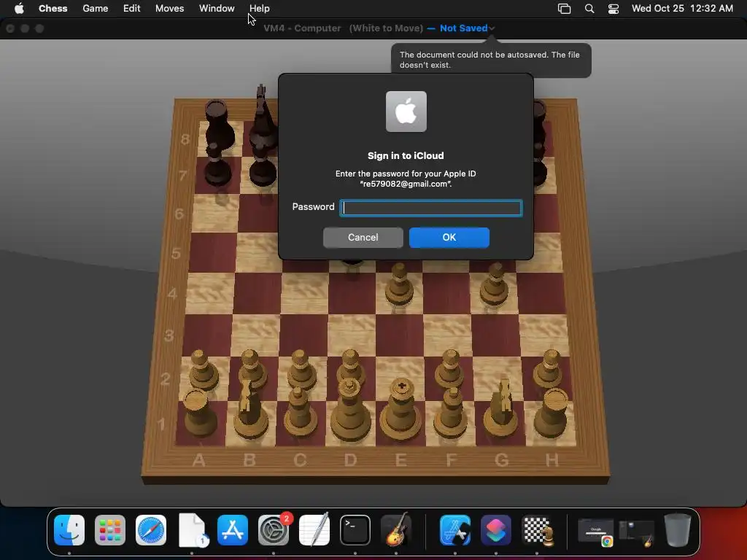Viewport: 747px width, 560px height.
Task: Click the empty E3 square
Action: (x=399, y=334)
